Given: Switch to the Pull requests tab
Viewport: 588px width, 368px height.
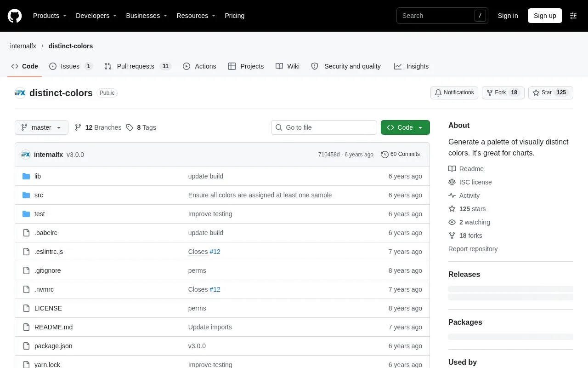Looking at the screenshot, I should [138, 66].
